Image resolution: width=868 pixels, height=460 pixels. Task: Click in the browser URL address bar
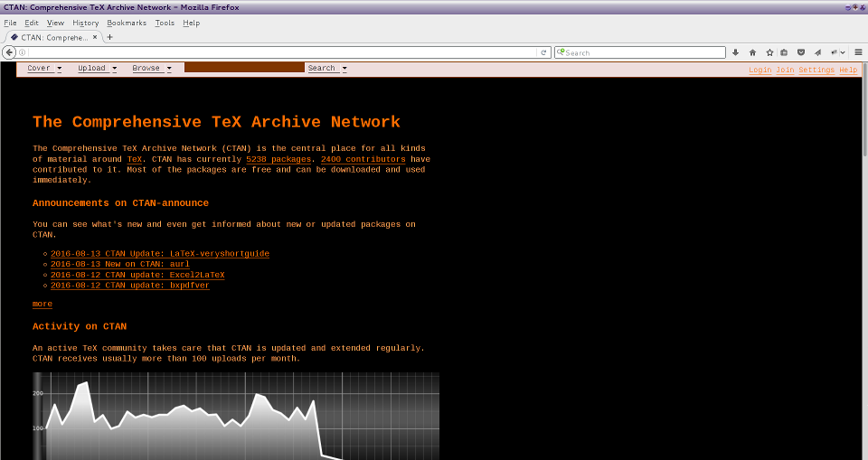282,52
